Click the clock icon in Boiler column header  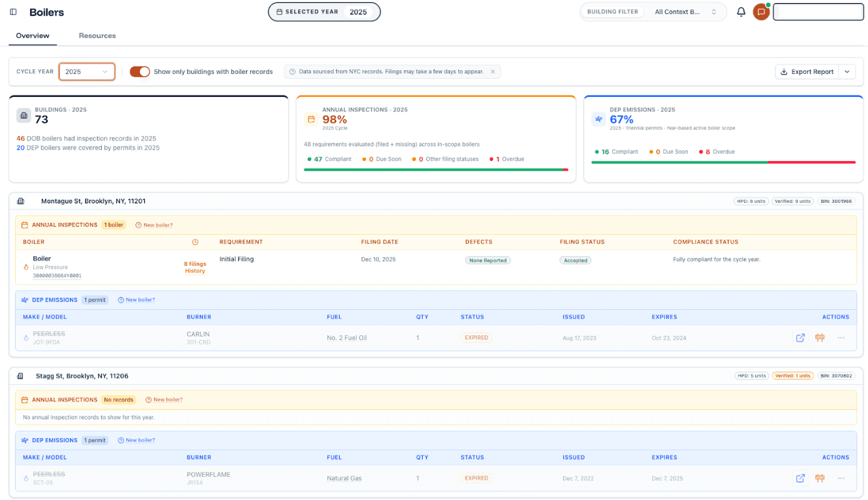(195, 242)
